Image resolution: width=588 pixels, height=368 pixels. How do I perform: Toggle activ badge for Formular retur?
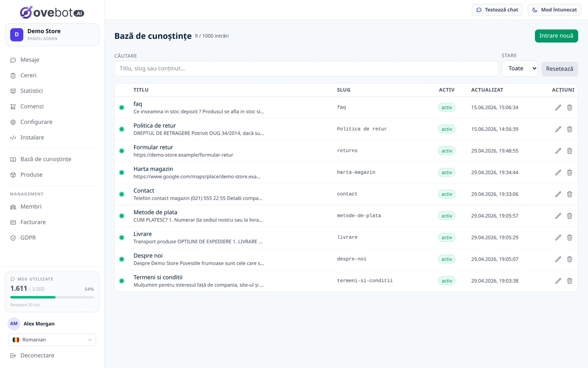pos(447,151)
